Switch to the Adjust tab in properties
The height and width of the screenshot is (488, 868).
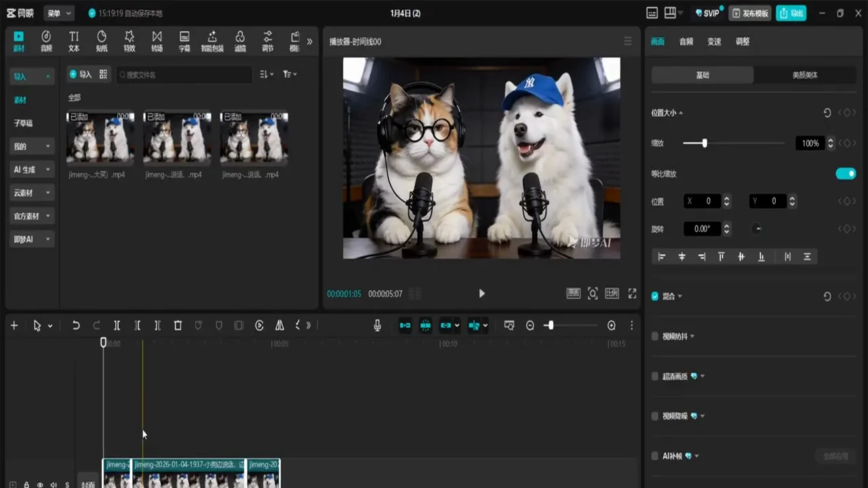click(x=743, y=41)
